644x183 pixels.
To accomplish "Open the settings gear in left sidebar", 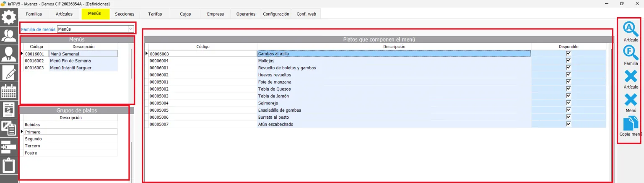I will click(9, 18).
